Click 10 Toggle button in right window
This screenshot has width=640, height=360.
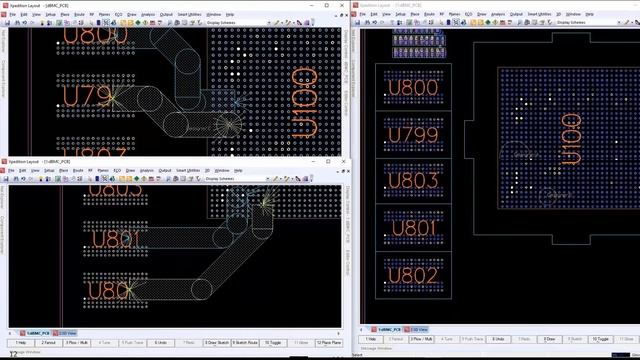coord(600,339)
